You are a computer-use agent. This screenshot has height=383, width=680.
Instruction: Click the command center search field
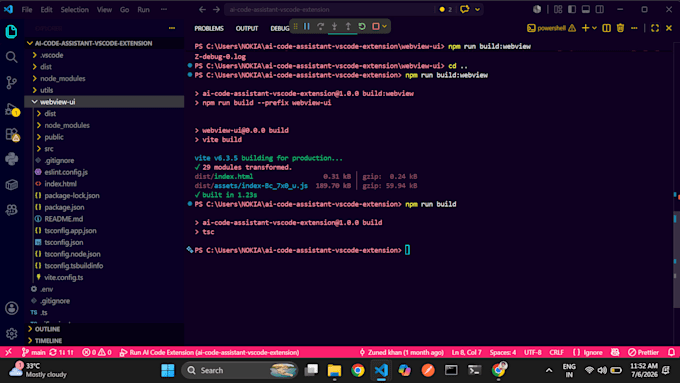(x=330, y=9)
